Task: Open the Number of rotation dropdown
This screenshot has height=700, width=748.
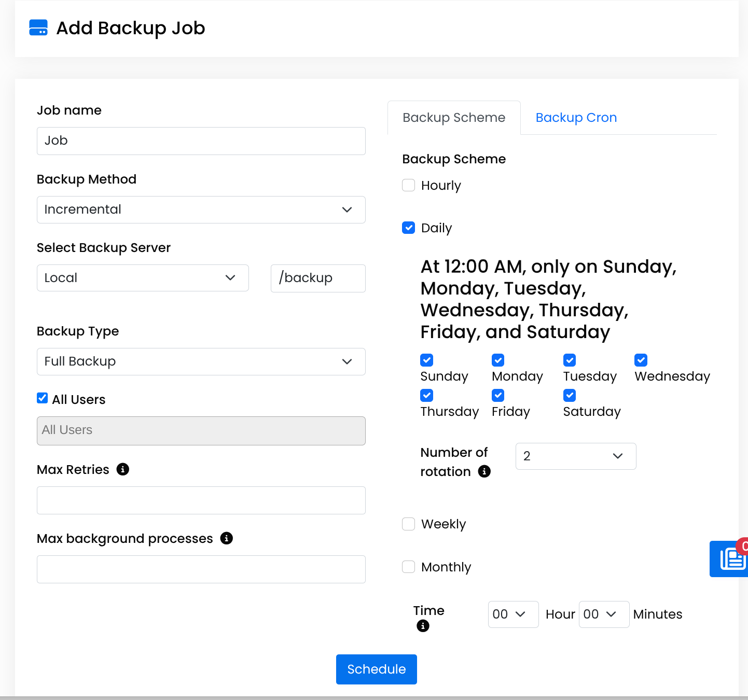Action: coord(575,456)
